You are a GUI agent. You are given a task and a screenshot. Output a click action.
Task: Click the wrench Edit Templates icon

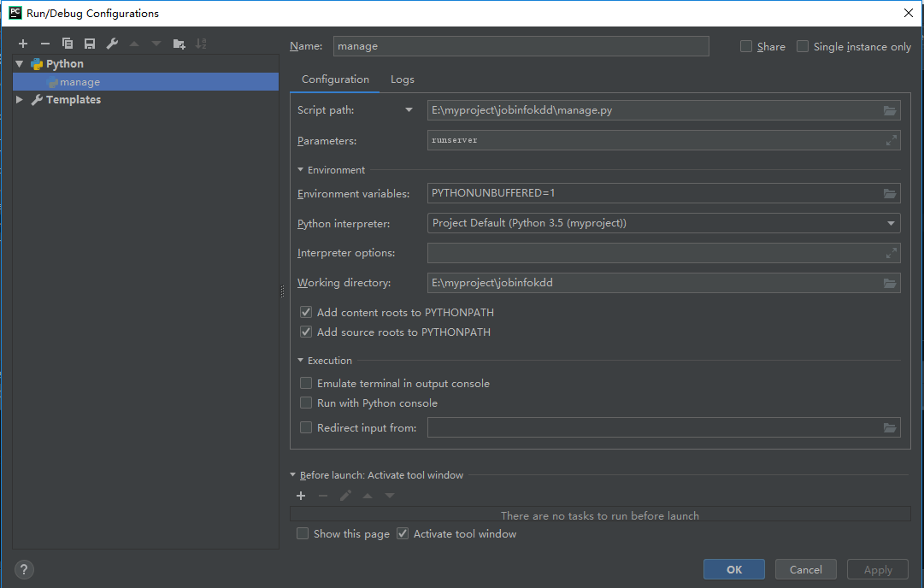(112, 44)
